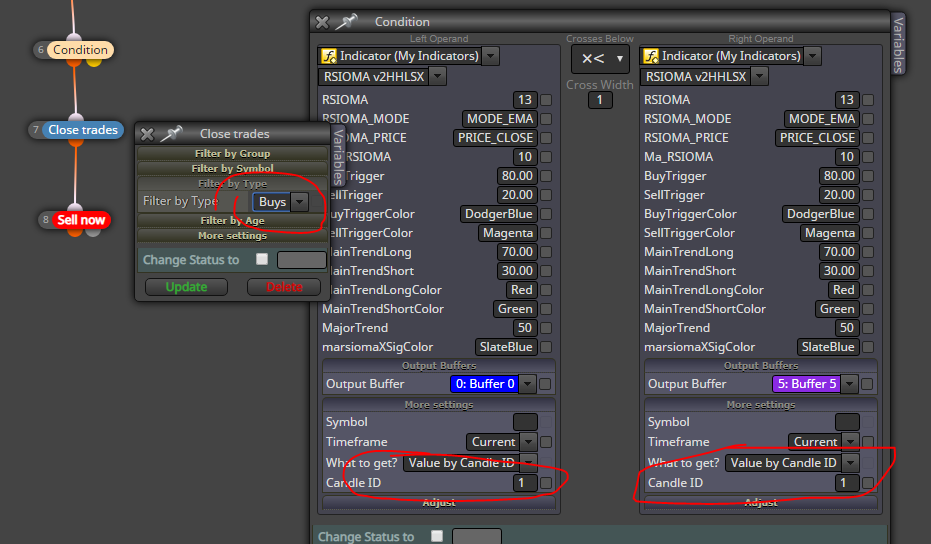This screenshot has height=544, width=931.
Task: Toggle Change Status to checkbox in Close trades
Action: tap(262, 259)
